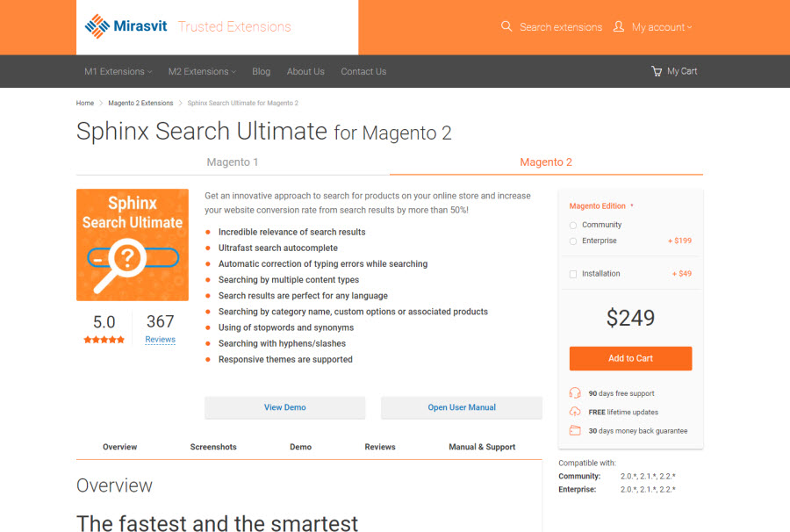Select the Enterprise edition radio button

point(573,241)
